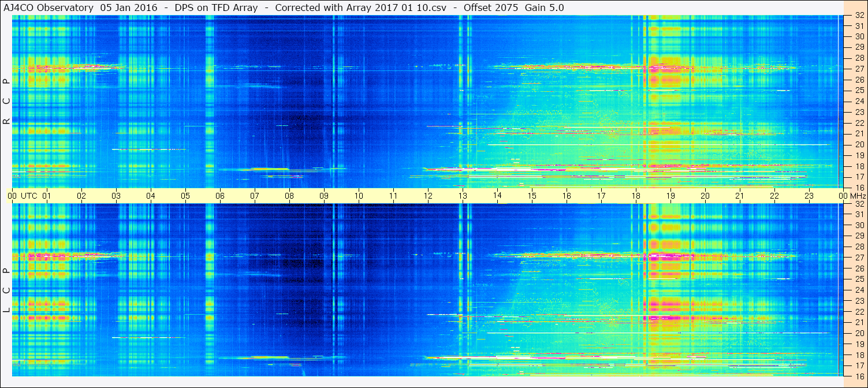This screenshot has width=868, height=388.
Task: Click the 27 MHz label in LCP panel
Action: point(859,258)
